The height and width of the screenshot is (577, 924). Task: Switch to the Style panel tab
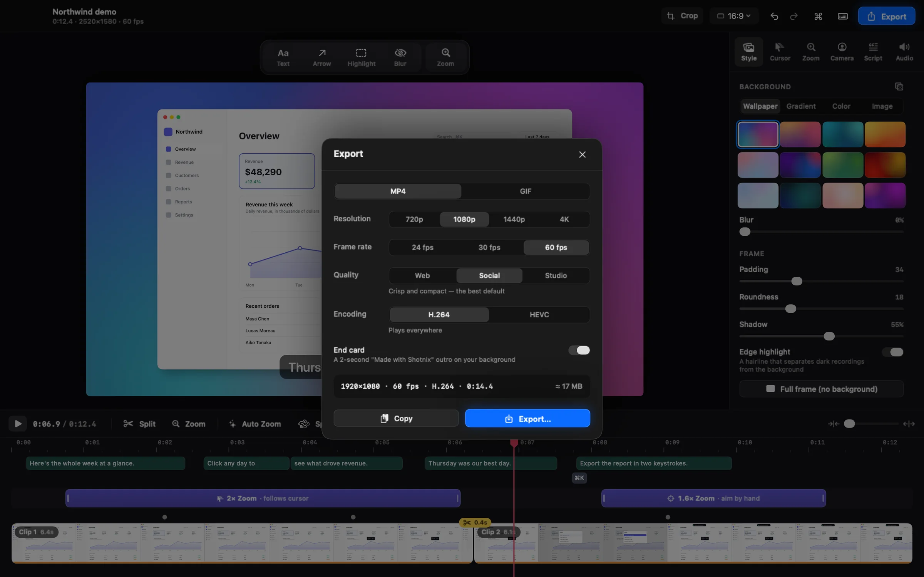(748, 52)
